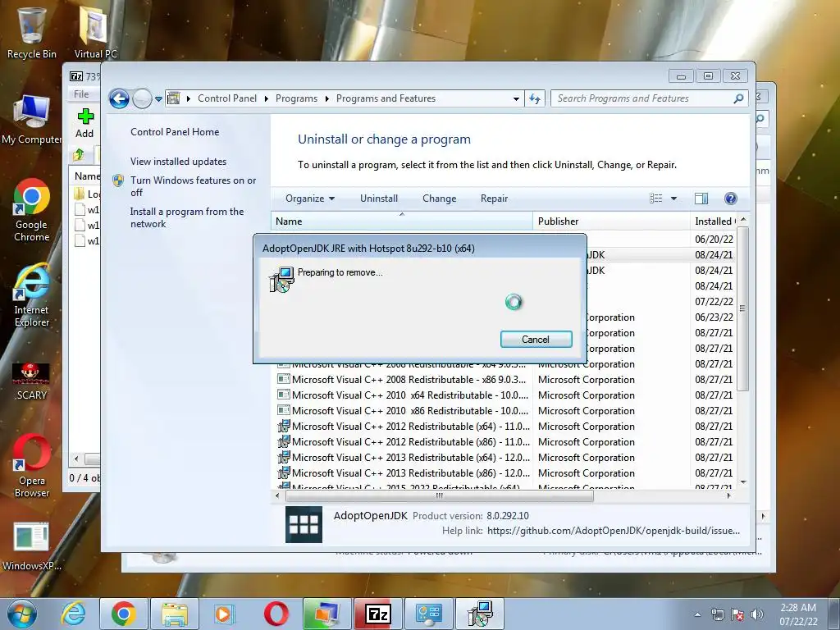The image size is (840, 630).
Task: Click the AdoptOpenJDK details pane icon
Action: 304,524
